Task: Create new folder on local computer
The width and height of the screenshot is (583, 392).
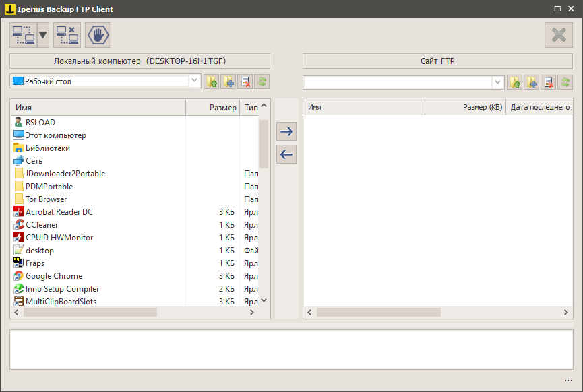Action: point(228,81)
